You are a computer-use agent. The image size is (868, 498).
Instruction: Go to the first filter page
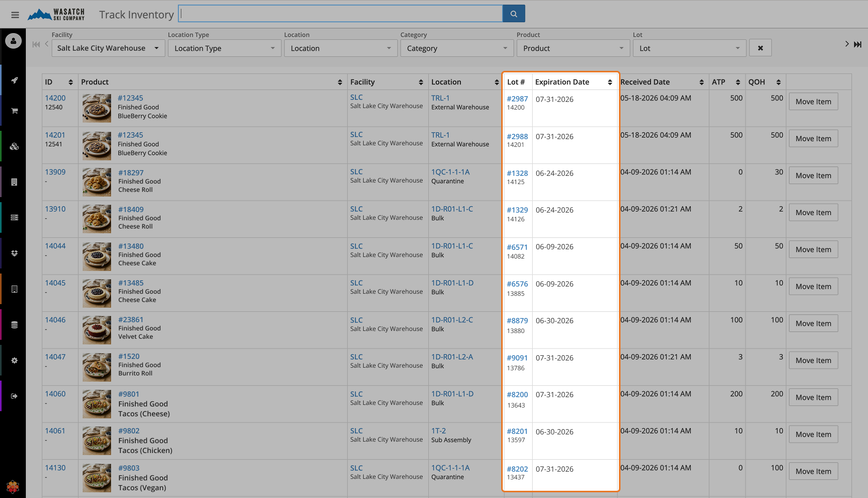coord(36,44)
